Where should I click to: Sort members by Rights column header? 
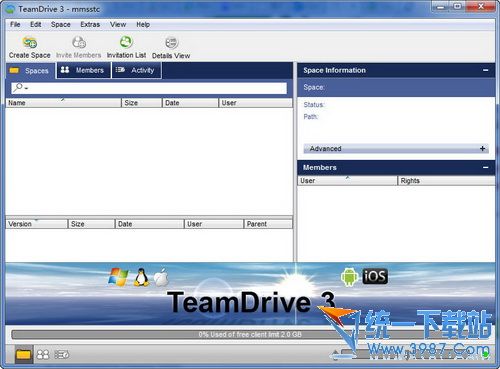tap(446, 180)
